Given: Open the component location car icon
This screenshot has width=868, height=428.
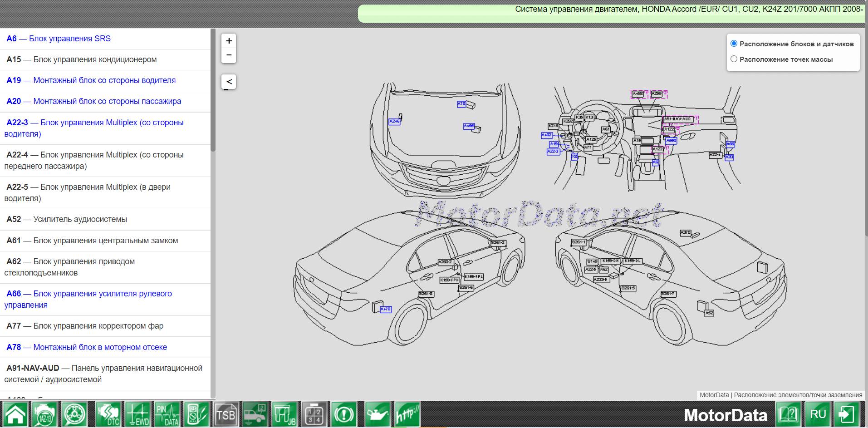Looking at the screenshot, I should click(x=255, y=414).
